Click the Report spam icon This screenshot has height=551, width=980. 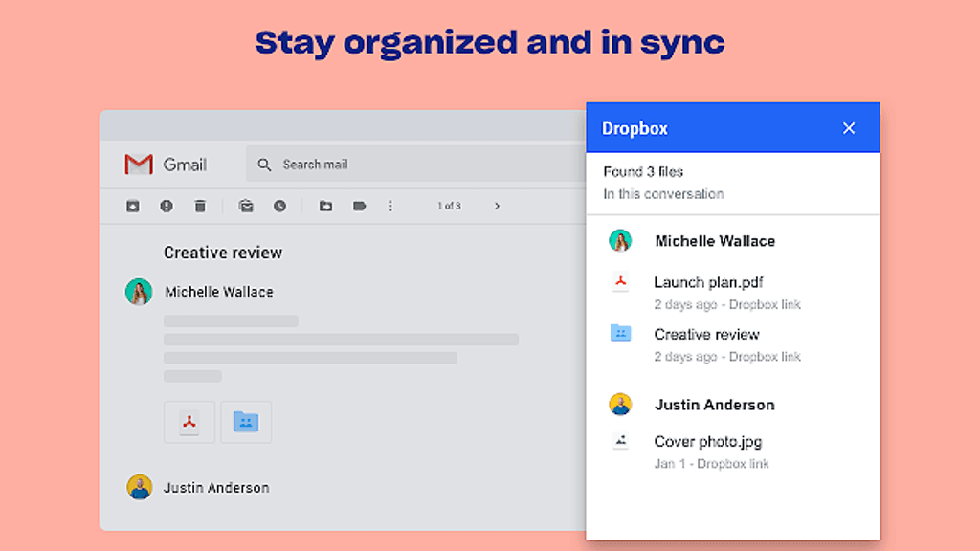[x=167, y=206]
